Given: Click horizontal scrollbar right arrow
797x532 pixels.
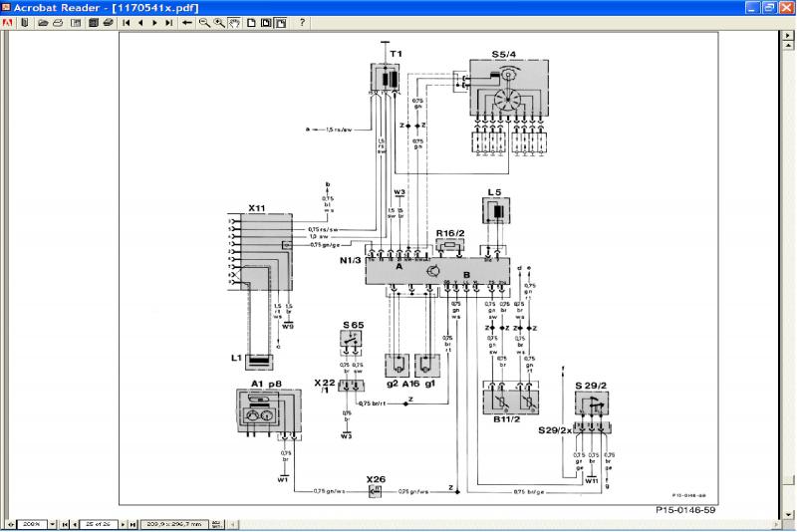Looking at the screenshot, I should [x=776, y=524].
